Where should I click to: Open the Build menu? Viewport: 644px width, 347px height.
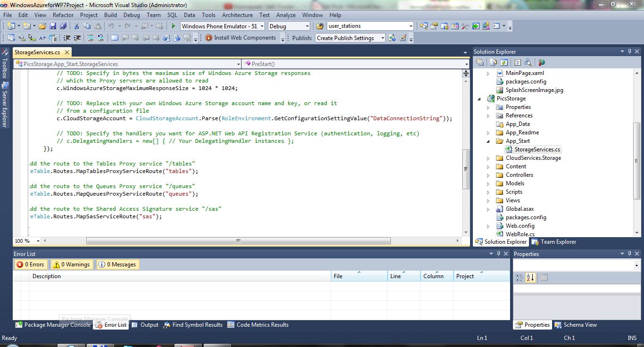pos(111,15)
